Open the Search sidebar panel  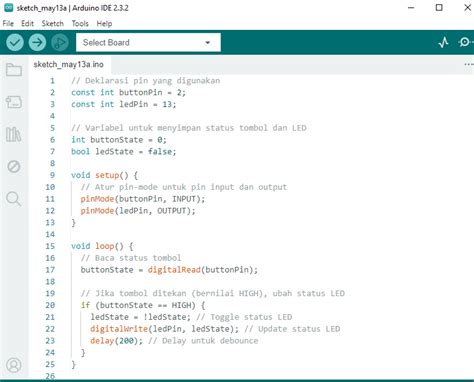point(14,199)
